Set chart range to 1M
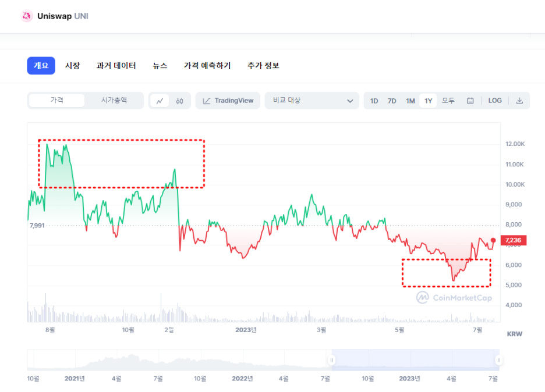 pyautogui.click(x=410, y=101)
